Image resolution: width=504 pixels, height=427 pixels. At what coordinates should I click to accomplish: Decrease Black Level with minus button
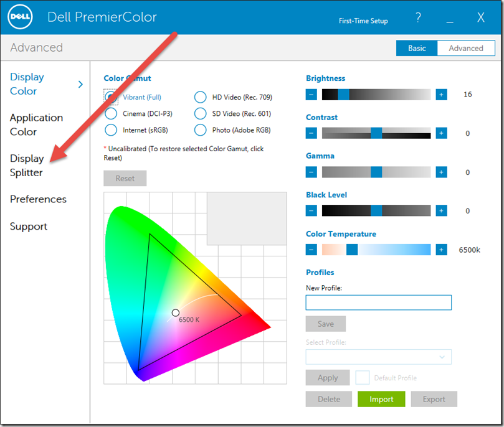311,210
